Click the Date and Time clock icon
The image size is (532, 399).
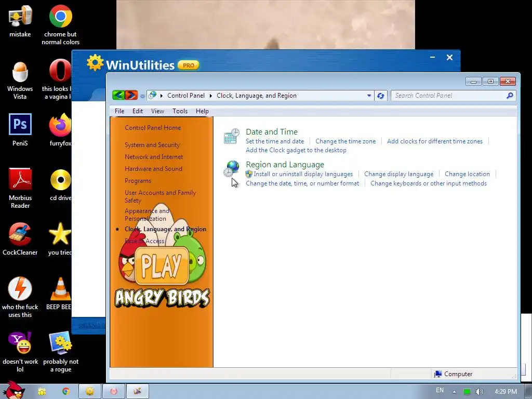tap(232, 137)
